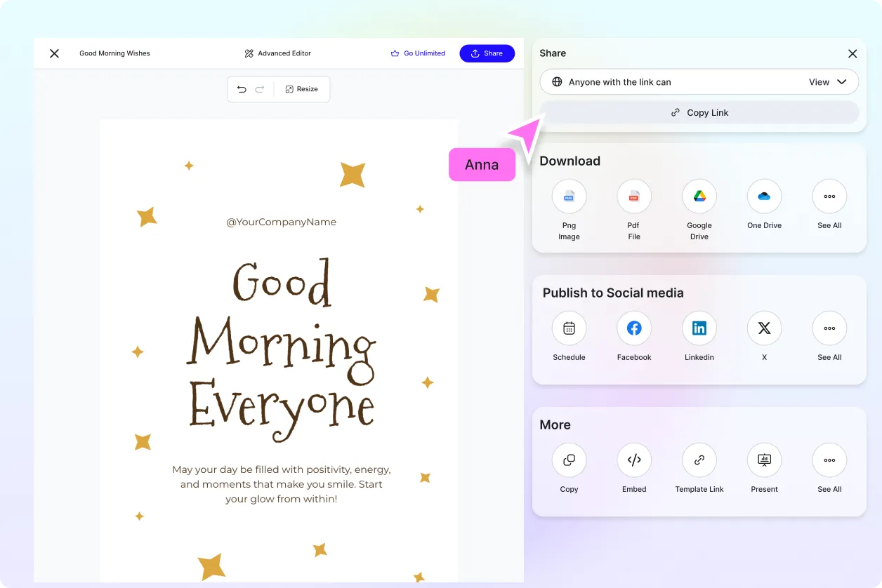
Task: Start Present mode from More section
Action: 764,460
